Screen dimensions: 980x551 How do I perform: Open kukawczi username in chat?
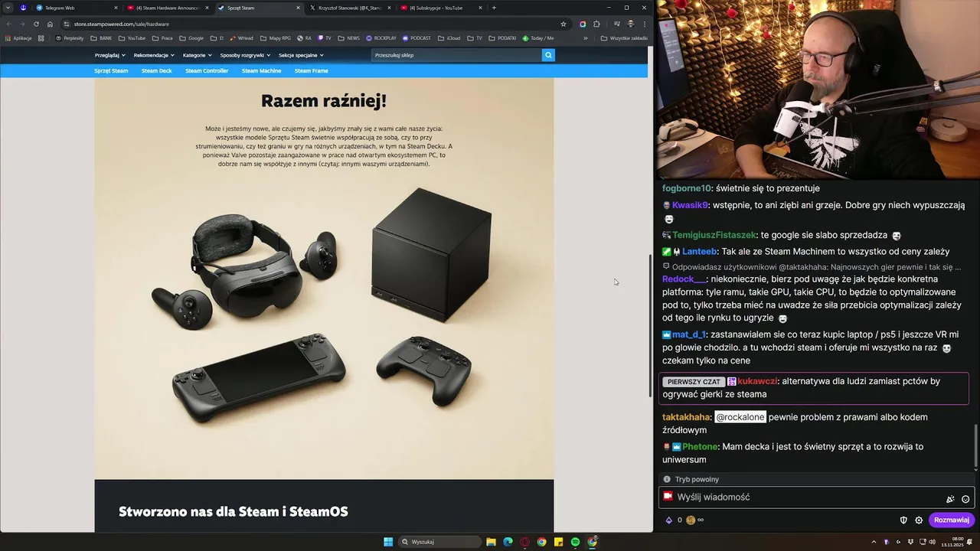[x=757, y=381]
